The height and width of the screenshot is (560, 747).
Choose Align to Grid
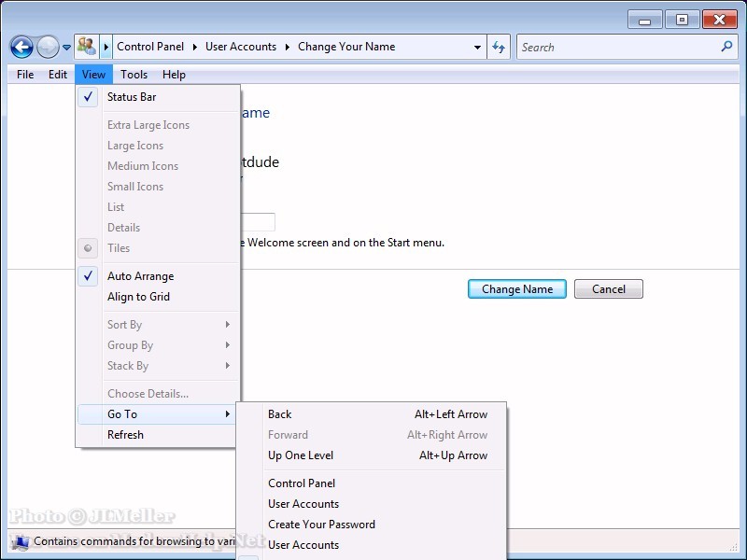(x=158, y=297)
